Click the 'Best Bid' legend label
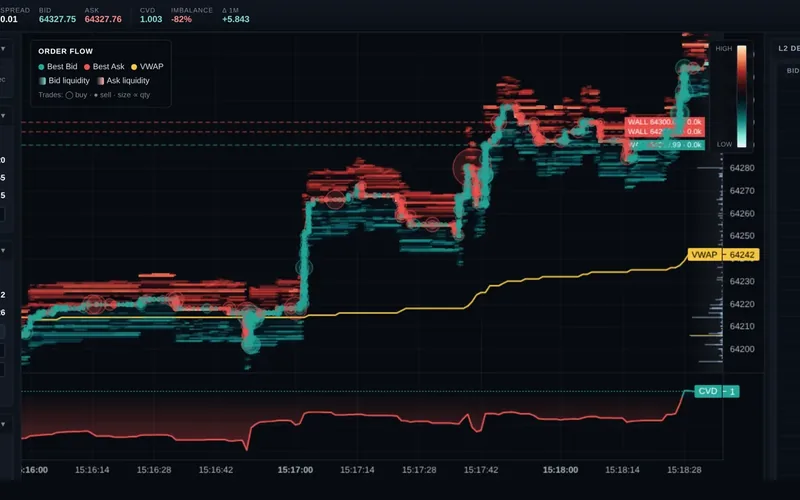Image resolution: width=800 pixels, height=500 pixels. tap(62, 66)
